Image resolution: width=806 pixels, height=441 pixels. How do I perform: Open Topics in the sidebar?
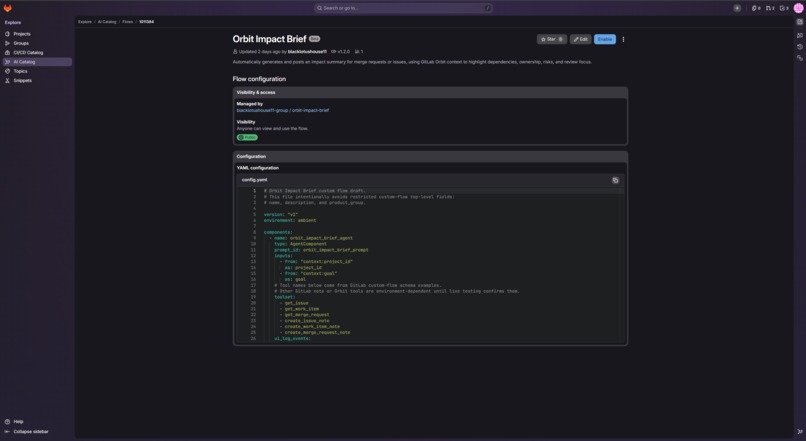(37, 71)
